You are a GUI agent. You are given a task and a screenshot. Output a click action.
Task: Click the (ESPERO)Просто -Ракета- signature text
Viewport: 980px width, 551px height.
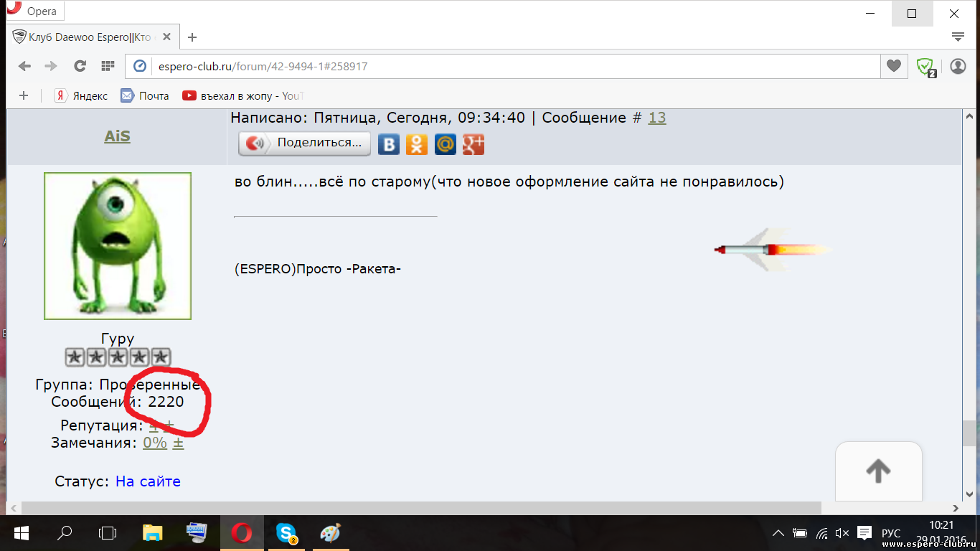pyautogui.click(x=317, y=270)
